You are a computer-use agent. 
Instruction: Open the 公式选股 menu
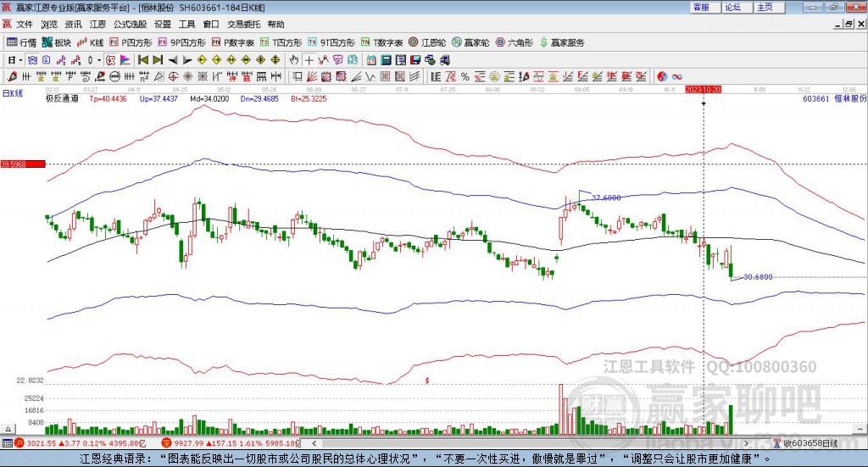[x=130, y=25]
